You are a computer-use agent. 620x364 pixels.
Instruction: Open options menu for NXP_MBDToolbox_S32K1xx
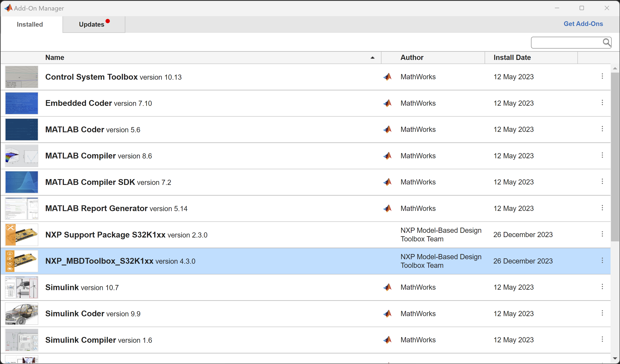[602, 260]
